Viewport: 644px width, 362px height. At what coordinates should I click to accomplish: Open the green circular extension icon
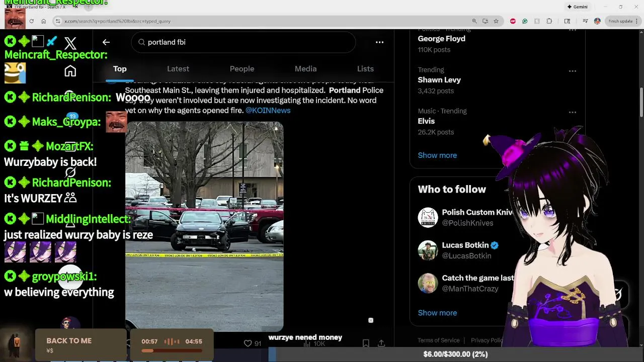(525, 21)
